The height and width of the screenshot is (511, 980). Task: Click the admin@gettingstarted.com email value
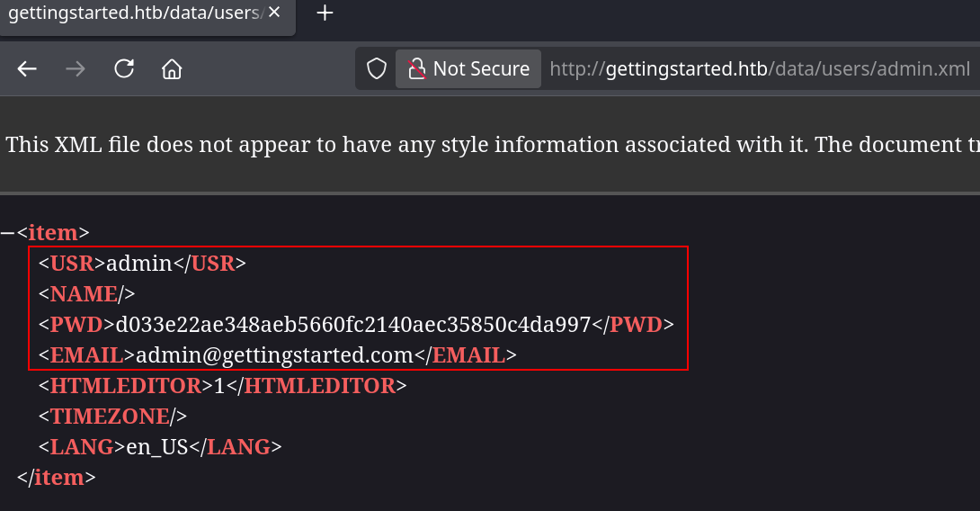point(273,355)
